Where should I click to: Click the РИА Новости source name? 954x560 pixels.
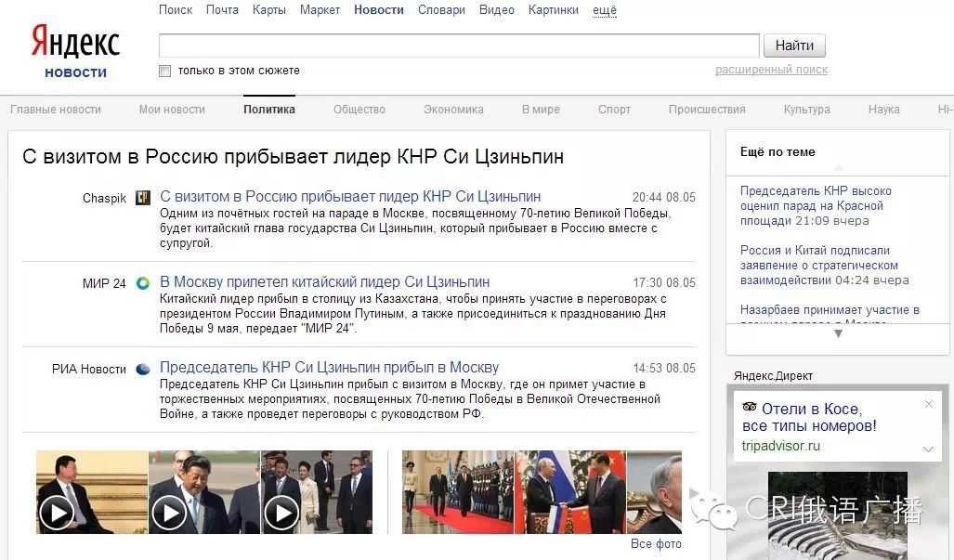[89, 369]
